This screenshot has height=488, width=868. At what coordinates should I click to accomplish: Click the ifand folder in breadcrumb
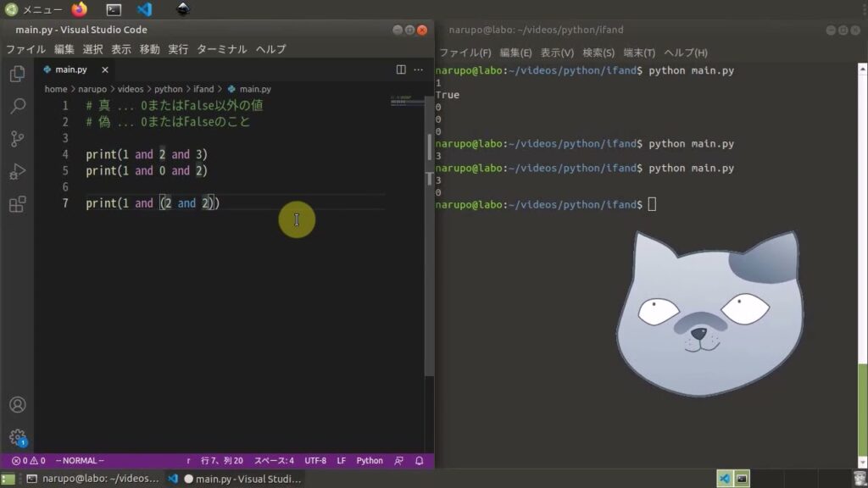[x=203, y=89]
